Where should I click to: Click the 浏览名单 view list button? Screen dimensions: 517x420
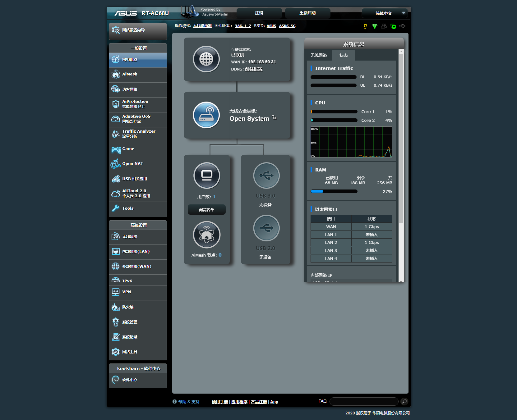point(206,210)
